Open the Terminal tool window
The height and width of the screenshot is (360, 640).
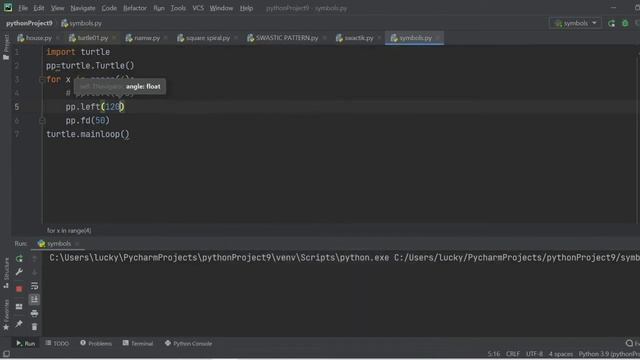tap(138, 344)
